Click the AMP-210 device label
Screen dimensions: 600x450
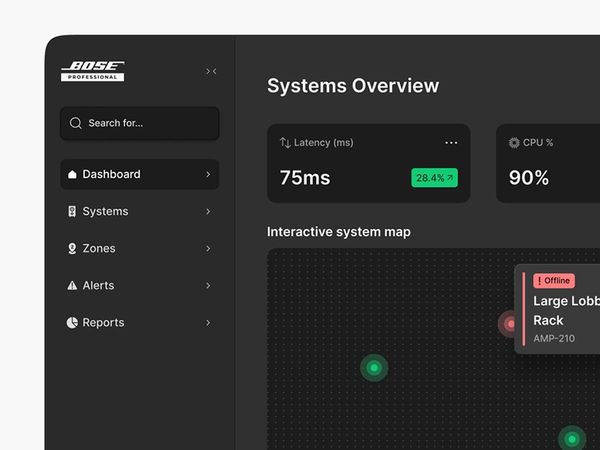[x=554, y=339]
